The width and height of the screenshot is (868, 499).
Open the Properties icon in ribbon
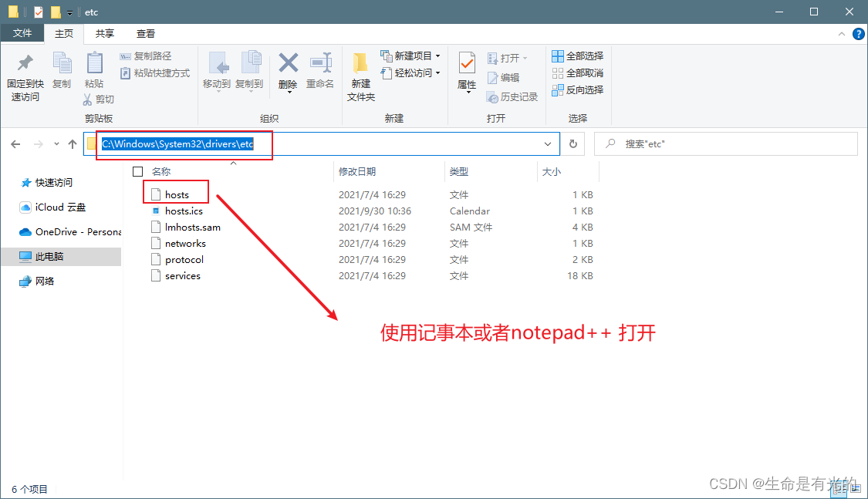(x=467, y=65)
